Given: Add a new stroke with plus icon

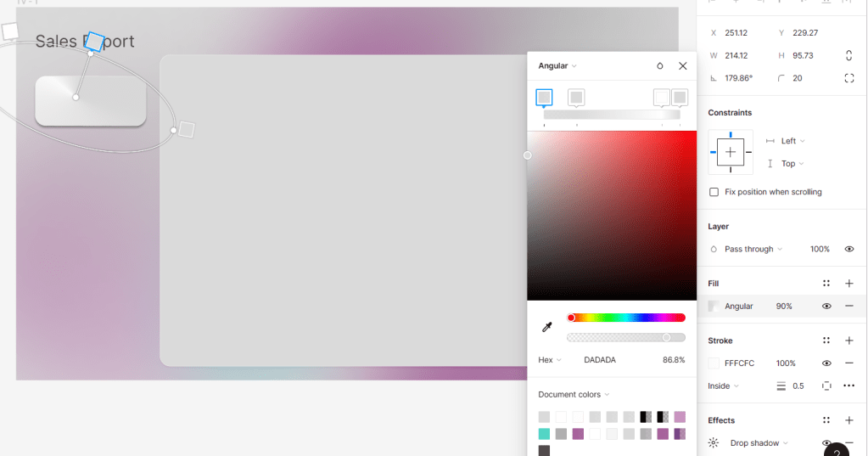Looking at the screenshot, I should 848,341.
